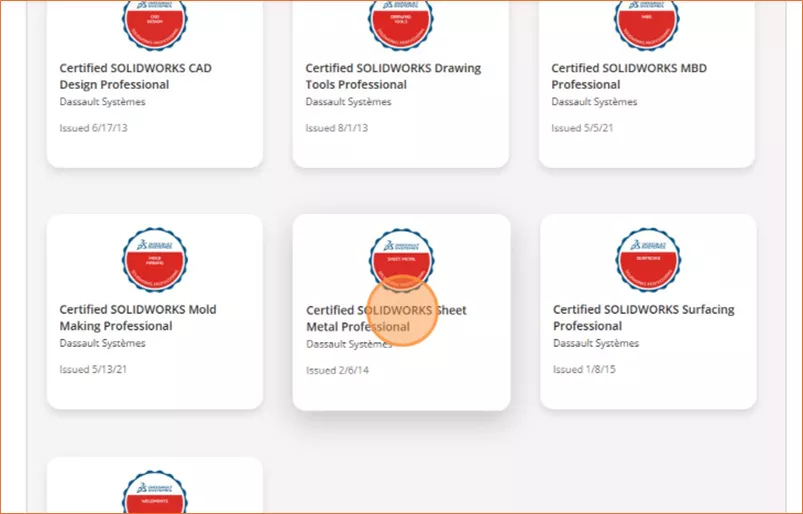This screenshot has height=514, width=803.
Task: Open the MBD Professional badge icon
Action: pos(647,25)
